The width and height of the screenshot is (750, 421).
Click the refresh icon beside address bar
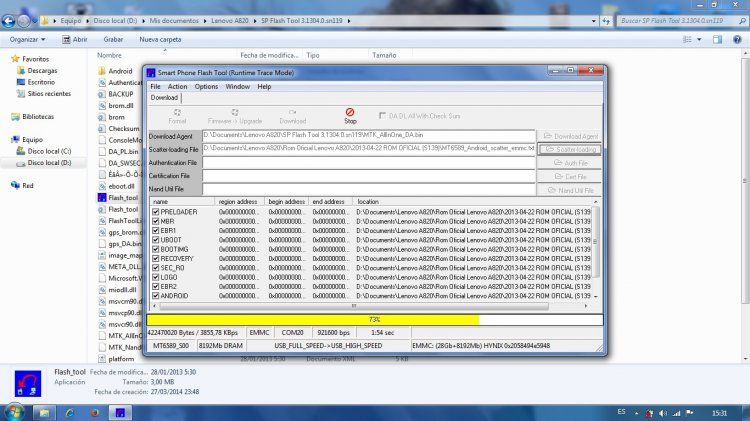tap(606, 21)
